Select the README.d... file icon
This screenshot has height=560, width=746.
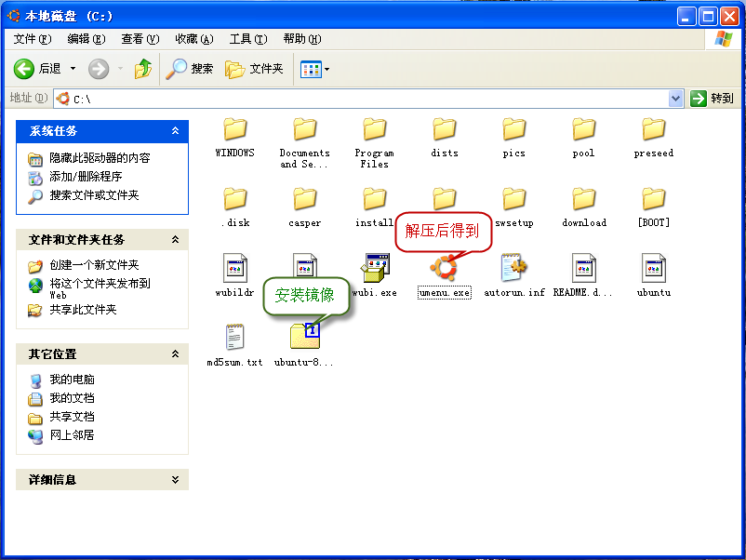(584, 268)
